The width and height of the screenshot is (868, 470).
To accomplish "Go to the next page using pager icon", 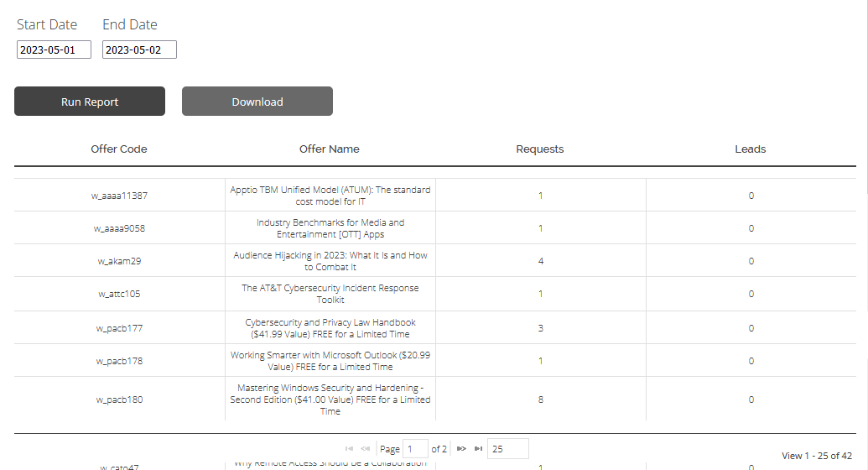I will [x=461, y=448].
